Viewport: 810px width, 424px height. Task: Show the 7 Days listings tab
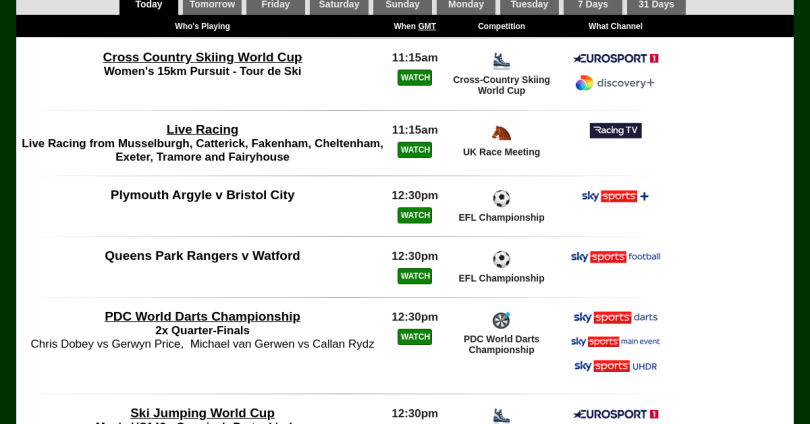click(592, 5)
